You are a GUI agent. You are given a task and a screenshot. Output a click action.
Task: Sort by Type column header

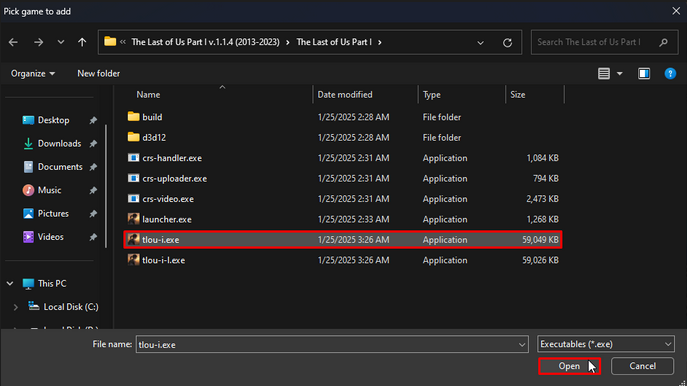[x=432, y=95]
